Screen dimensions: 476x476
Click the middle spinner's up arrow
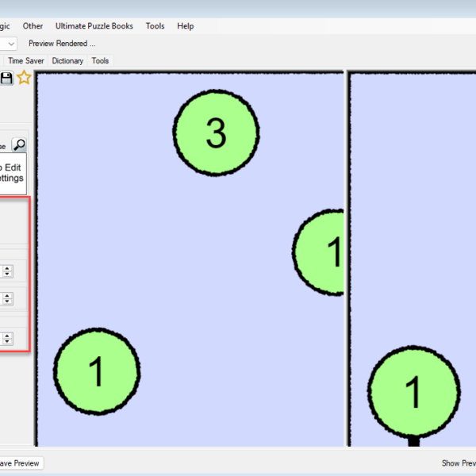(7, 296)
